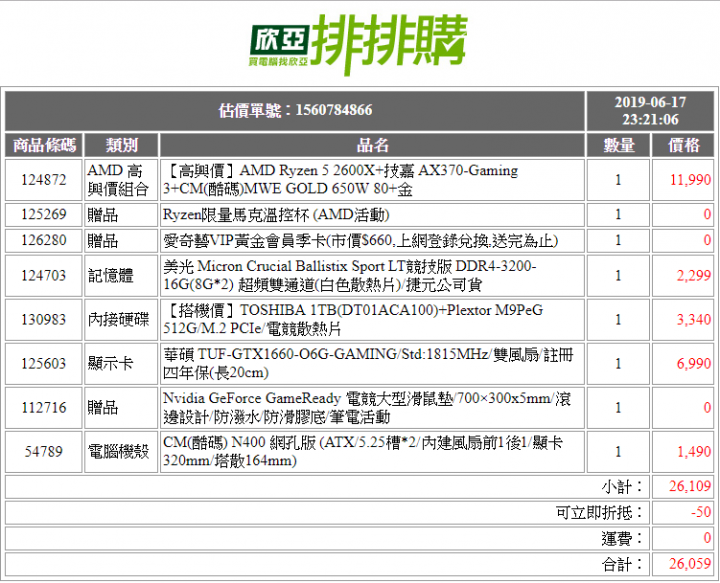This screenshot has width=720, height=583.
Task: Click price 11,990
Action: pyautogui.click(x=690, y=179)
